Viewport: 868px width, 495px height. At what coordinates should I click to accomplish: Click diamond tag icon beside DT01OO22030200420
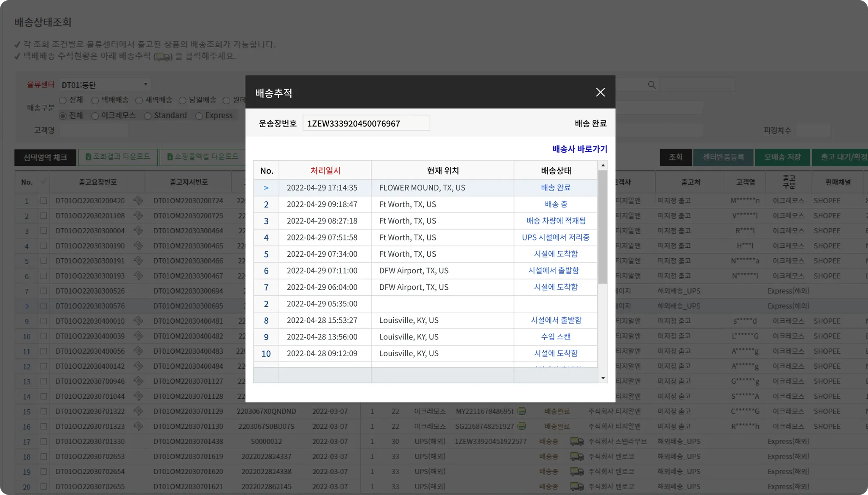click(x=138, y=201)
